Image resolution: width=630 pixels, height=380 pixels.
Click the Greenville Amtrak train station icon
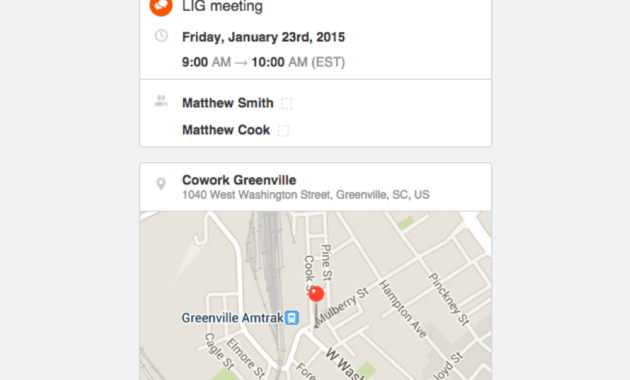coord(292,318)
